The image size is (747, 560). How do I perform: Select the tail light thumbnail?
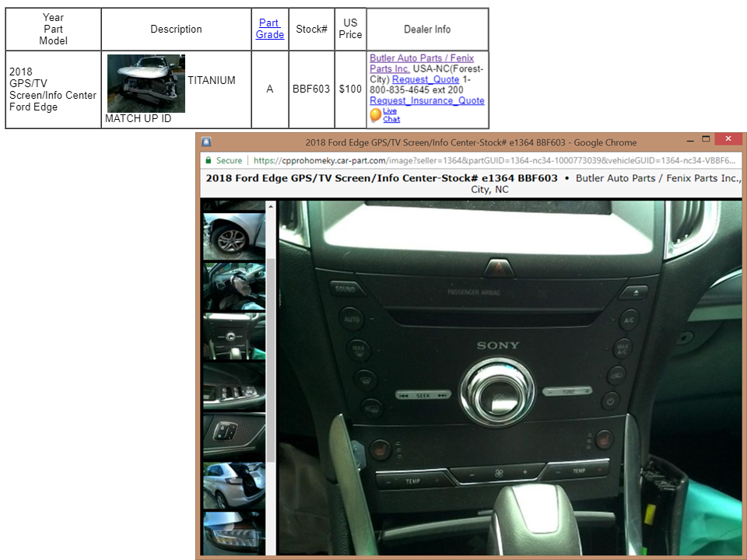click(x=234, y=534)
